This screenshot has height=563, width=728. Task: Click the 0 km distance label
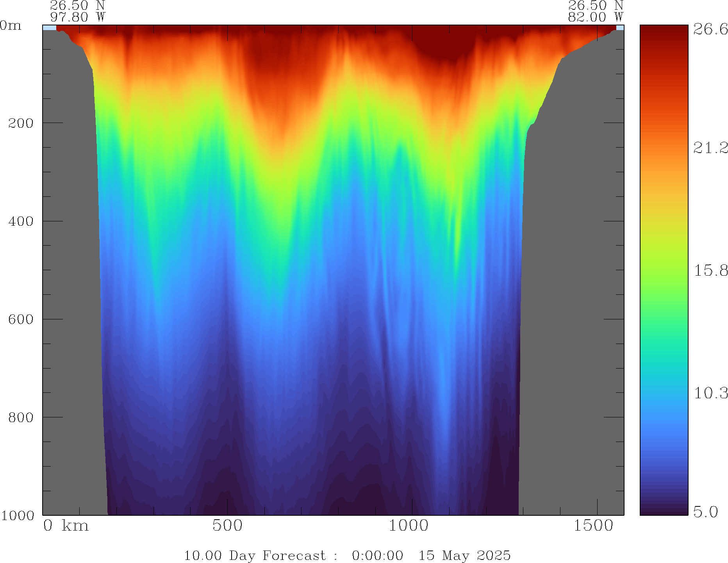click(x=66, y=526)
